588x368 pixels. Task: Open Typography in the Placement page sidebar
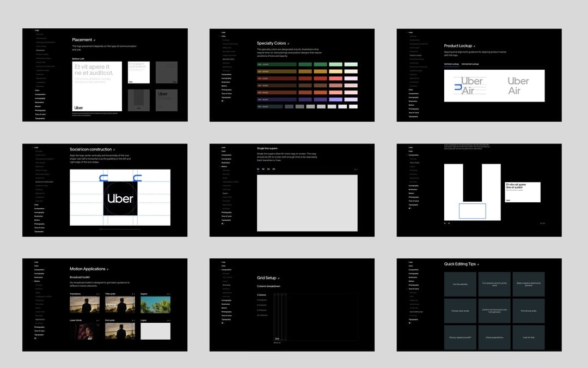[x=40, y=118]
